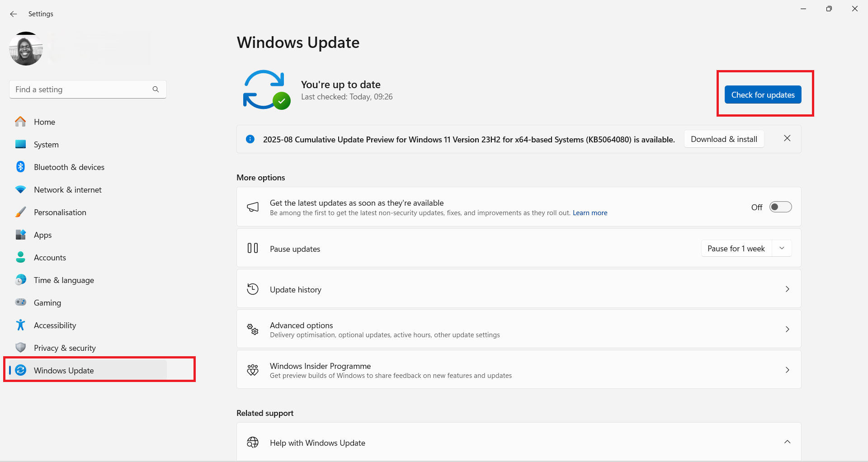This screenshot has height=462, width=868.
Task: Enable get latest updates toggle
Action: point(780,207)
